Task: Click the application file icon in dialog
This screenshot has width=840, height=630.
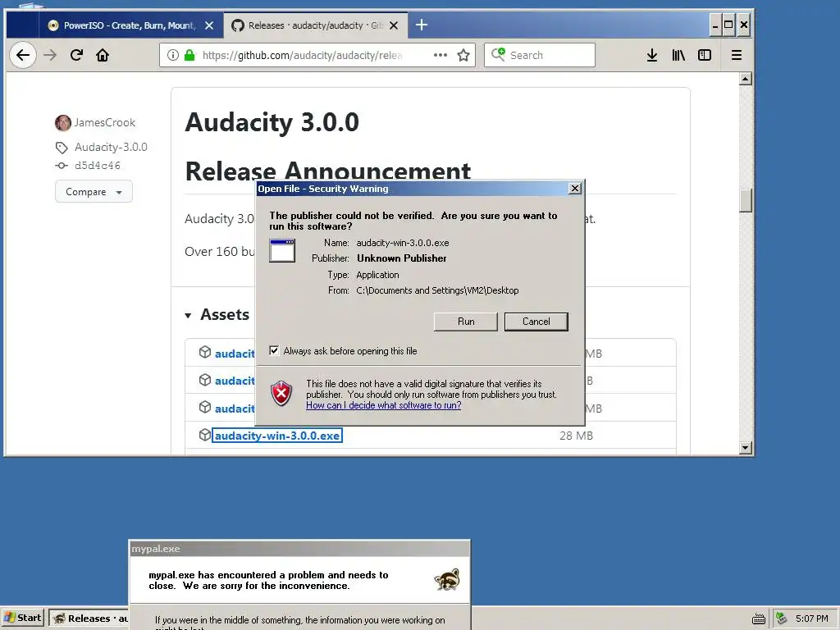Action: (x=282, y=251)
